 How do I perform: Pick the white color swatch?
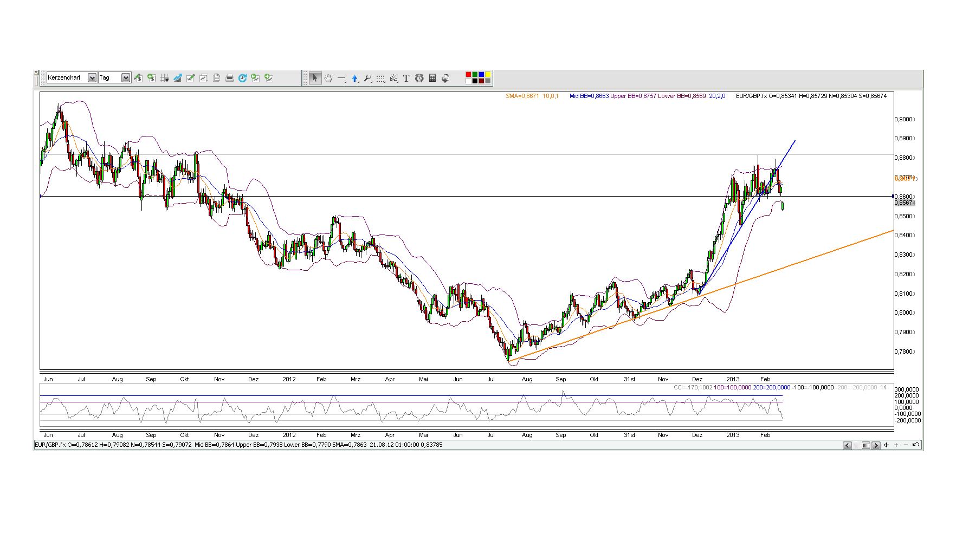(x=468, y=81)
